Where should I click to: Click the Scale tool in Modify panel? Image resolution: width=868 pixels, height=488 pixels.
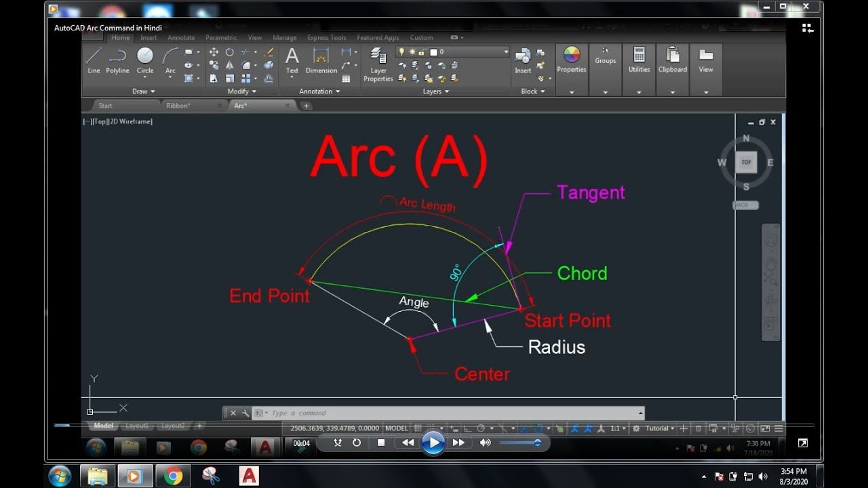[229, 78]
